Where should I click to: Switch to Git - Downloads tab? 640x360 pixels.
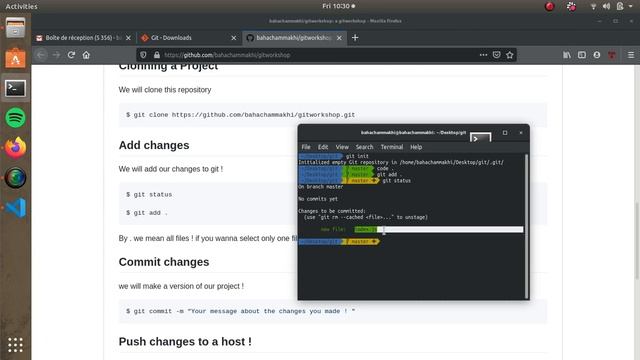[189, 38]
